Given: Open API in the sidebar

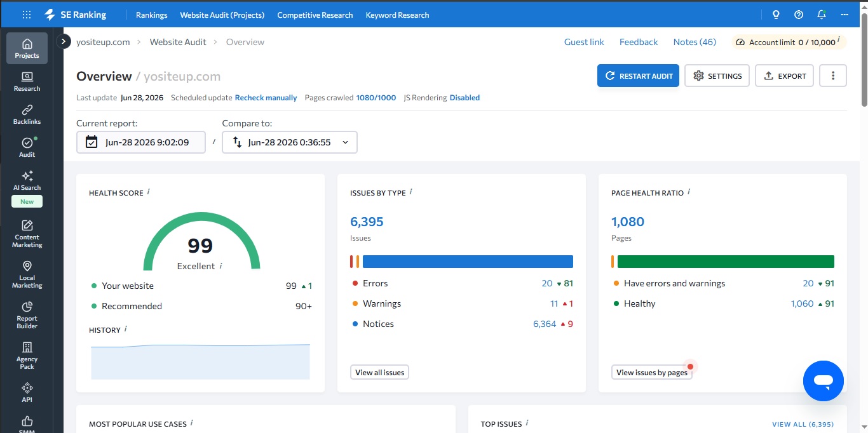Looking at the screenshot, I should (27, 392).
